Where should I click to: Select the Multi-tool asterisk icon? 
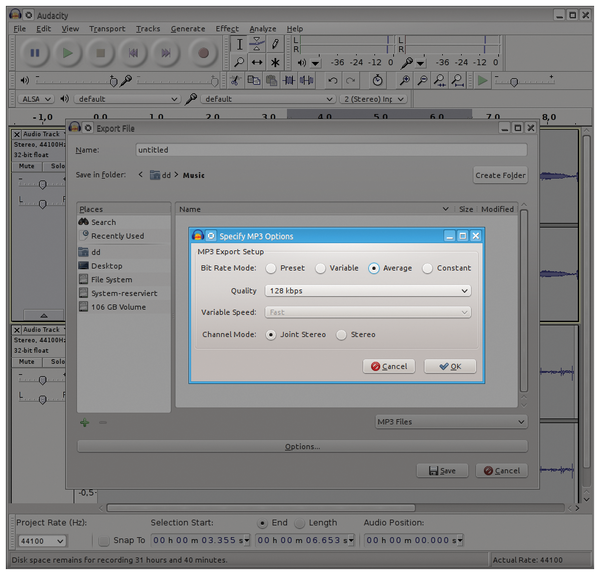coord(275,62)
